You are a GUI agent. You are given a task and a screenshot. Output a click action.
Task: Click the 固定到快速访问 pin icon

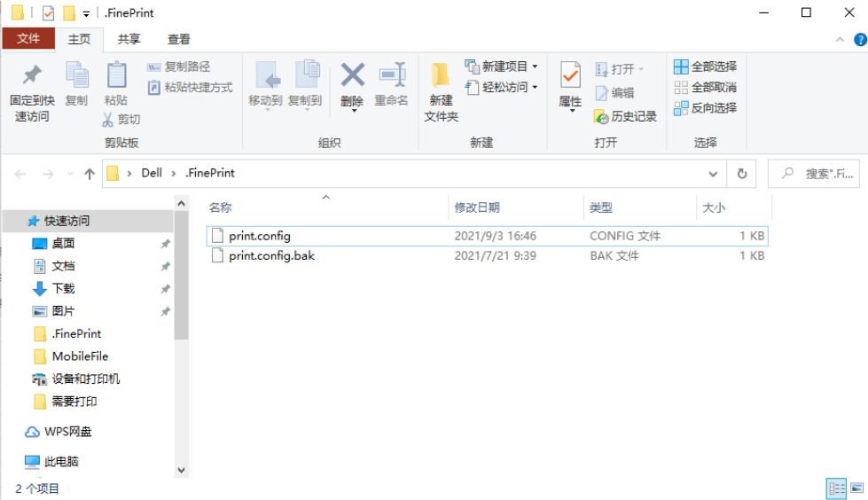[32, 75]
